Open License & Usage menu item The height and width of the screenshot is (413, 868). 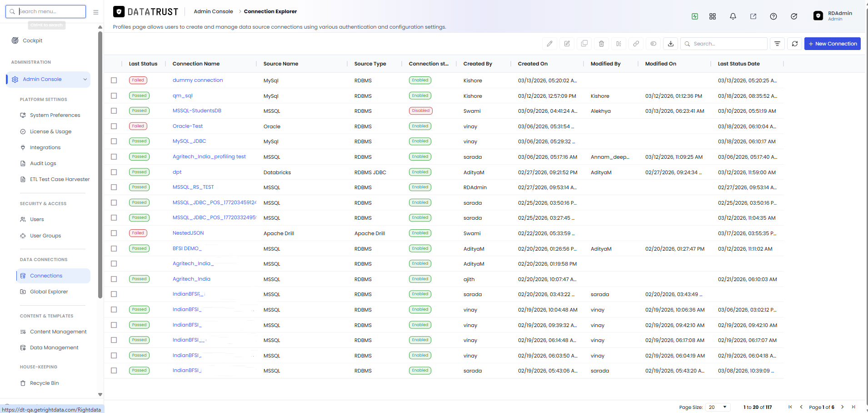pos(50,131)
